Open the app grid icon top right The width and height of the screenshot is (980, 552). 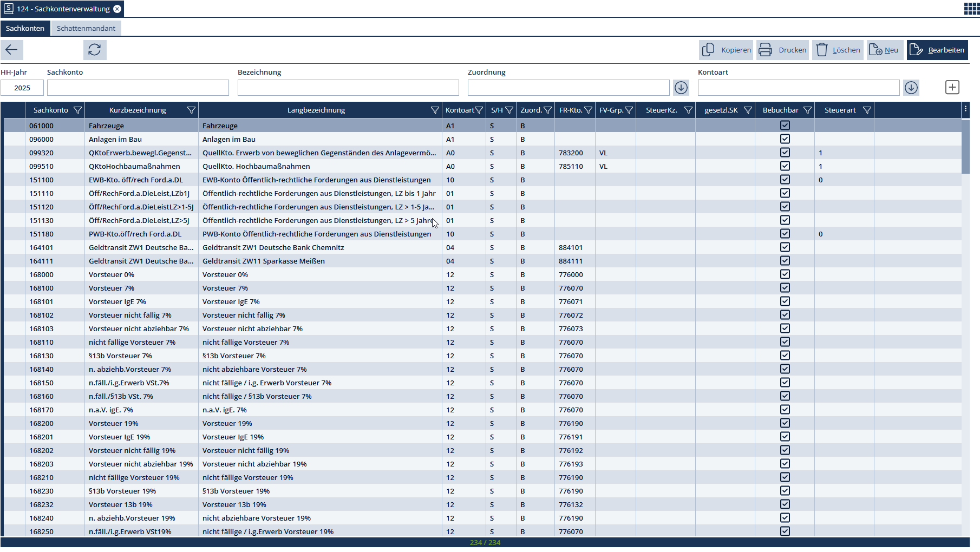click(x=971, y=9)
